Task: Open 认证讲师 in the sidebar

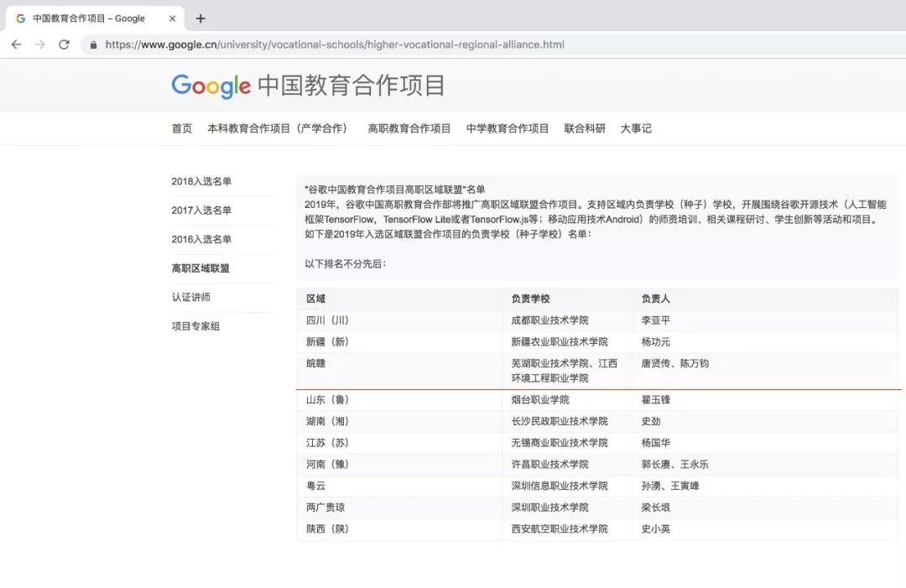Action: (190, 297)
